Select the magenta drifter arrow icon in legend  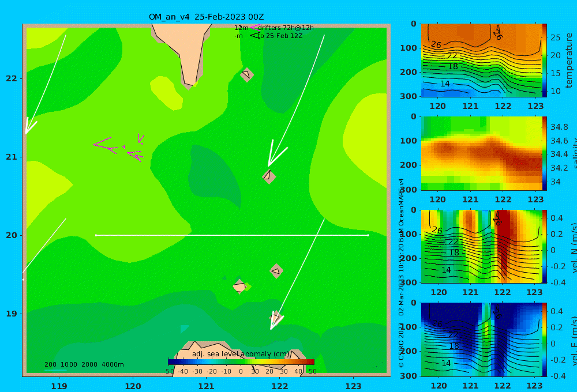(254, 28)
